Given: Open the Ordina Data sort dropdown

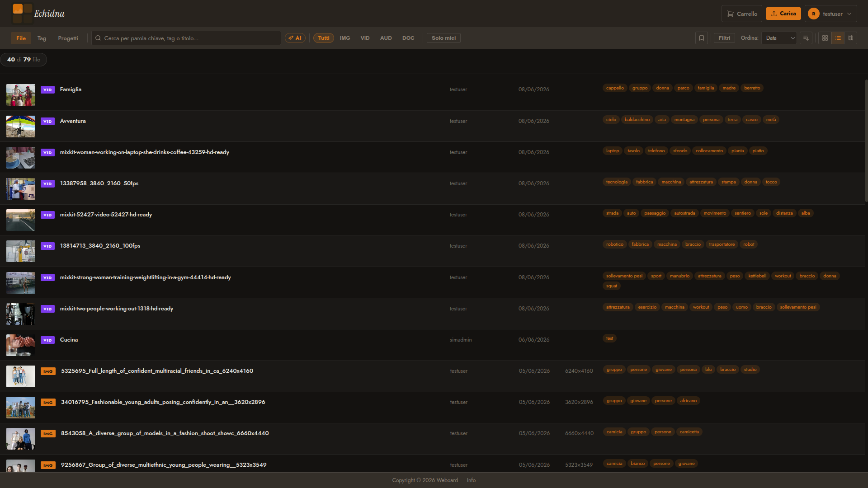Looking at the screenshot, I should (779, 38).
